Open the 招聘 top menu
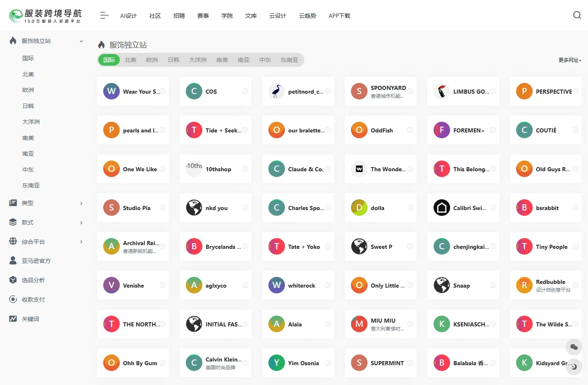Screen dimensions: 588x385 179,16
